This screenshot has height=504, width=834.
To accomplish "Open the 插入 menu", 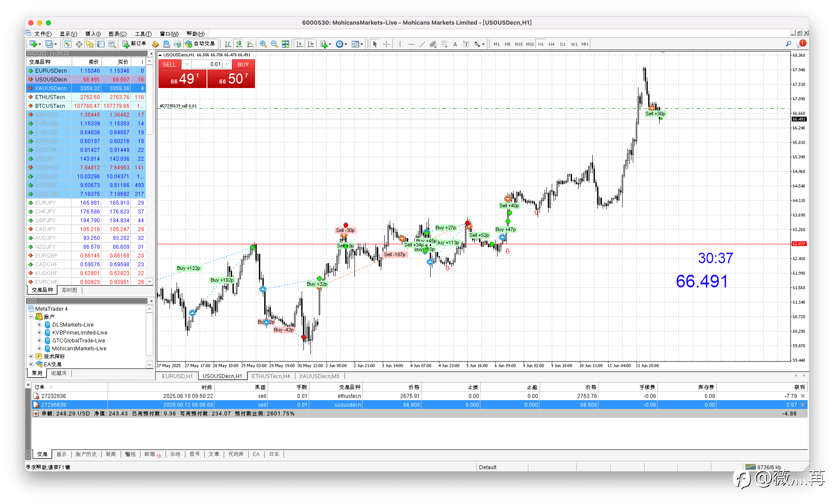I will (x=93, y=34).
